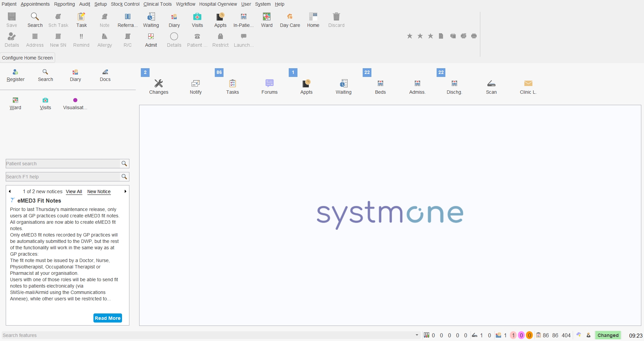Screen dimensions: 644x341
Task: Click the user person icon in the status bar
Action: click(589, 335)
